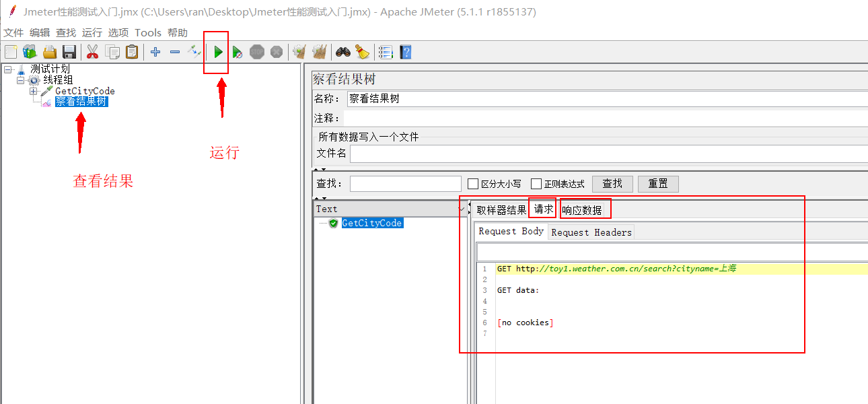
Task: Select the Request Body sub-tab
Action: [x=511, y=231]
